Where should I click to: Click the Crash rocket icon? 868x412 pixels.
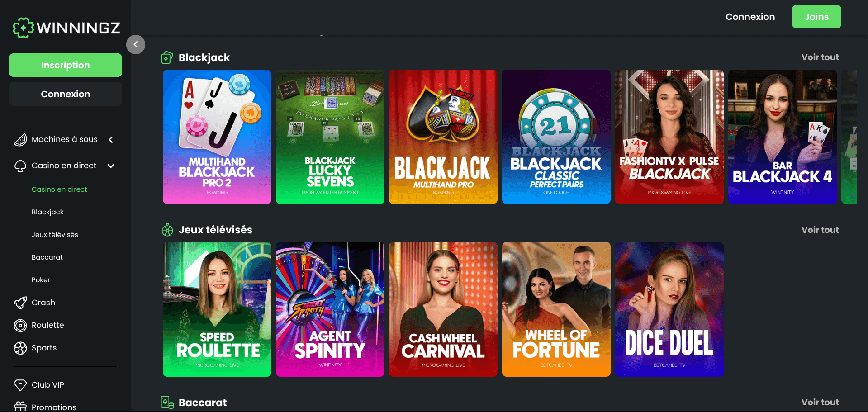20,303
